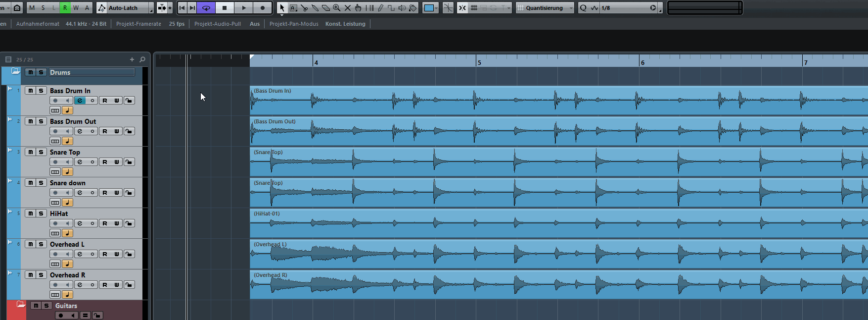Click the 44.1 kHz - 24 Bit record format

pyautogui.click(x=86, y=24)
